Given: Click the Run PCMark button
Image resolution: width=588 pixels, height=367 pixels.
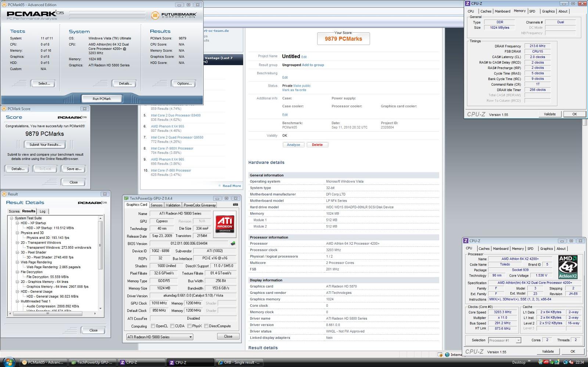Looking at the screenshot, I should click(x=102, y=98).
